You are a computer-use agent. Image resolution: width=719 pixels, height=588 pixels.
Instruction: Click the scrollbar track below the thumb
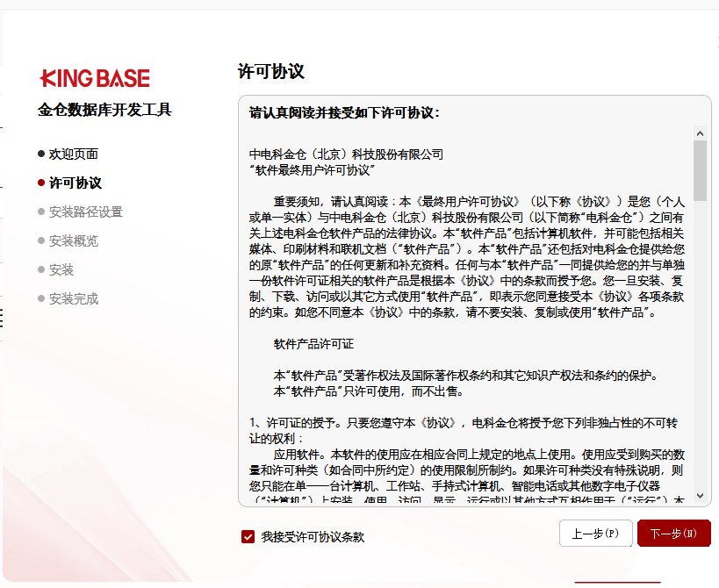(700, 351)
